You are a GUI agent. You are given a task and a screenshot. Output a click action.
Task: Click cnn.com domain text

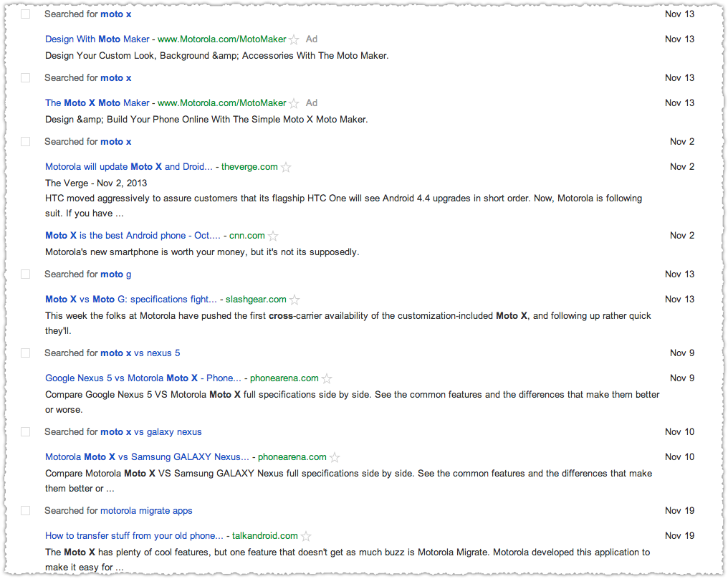pos(247,236)
